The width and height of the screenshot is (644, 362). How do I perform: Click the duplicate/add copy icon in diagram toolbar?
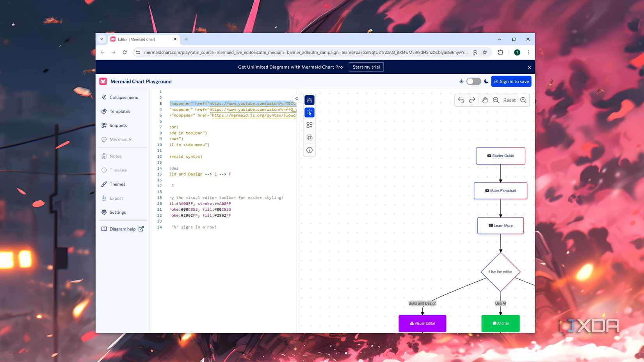click(310, 138)
